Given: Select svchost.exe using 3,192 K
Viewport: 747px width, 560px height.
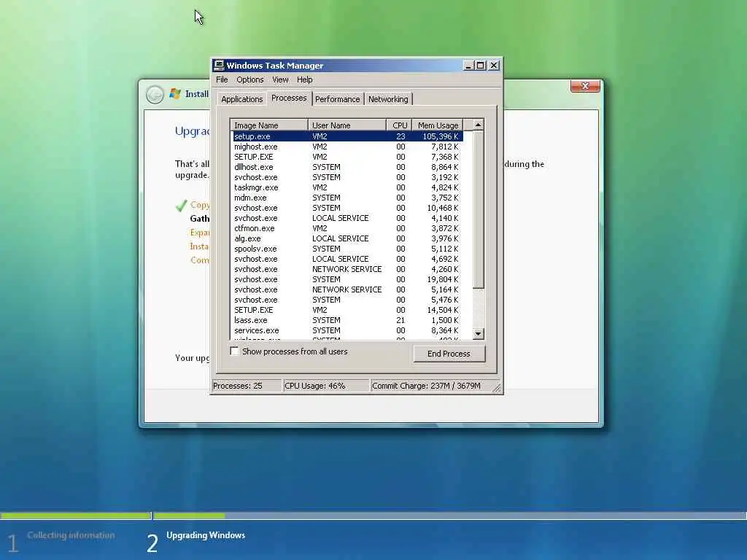Looking at the screenshot, I should click(347, 177).
